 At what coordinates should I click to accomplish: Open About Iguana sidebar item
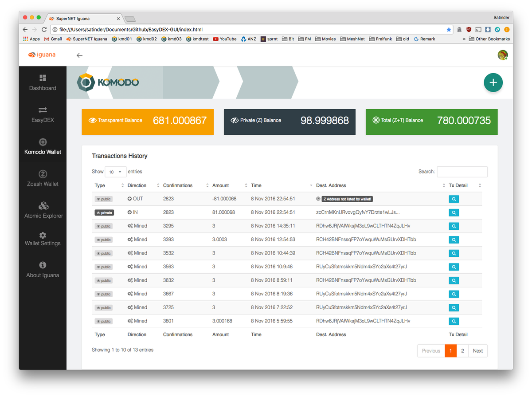[x=43, y=270]
